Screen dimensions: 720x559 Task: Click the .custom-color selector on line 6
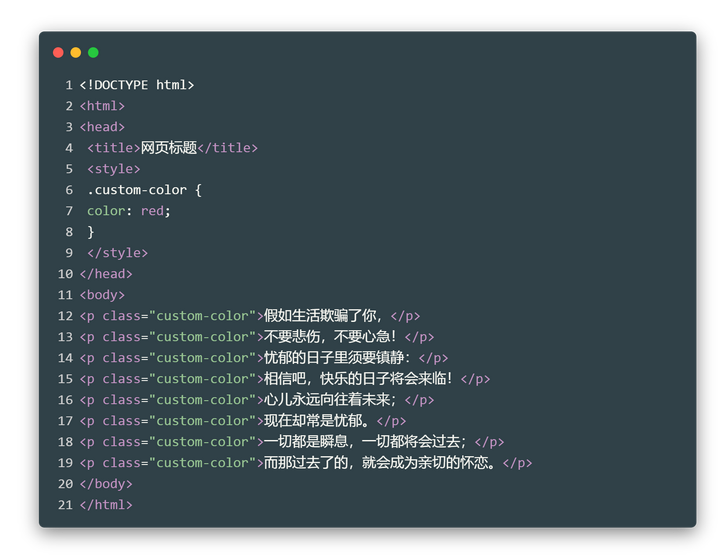pos(137,190)
